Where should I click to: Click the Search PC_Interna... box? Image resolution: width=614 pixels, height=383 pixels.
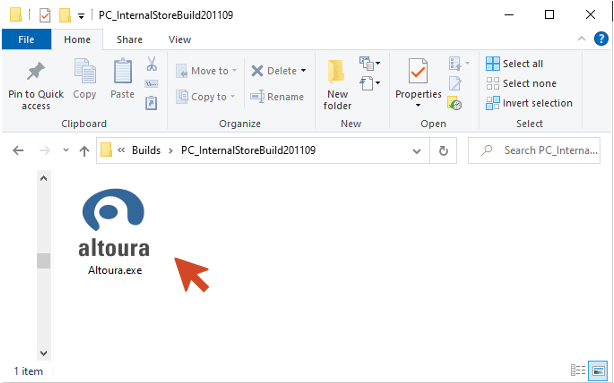click(x=534, y=150)
